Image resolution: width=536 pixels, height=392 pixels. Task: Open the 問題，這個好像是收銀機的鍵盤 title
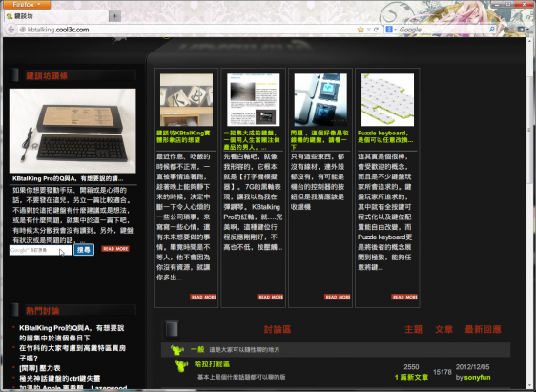click(320, 140)
